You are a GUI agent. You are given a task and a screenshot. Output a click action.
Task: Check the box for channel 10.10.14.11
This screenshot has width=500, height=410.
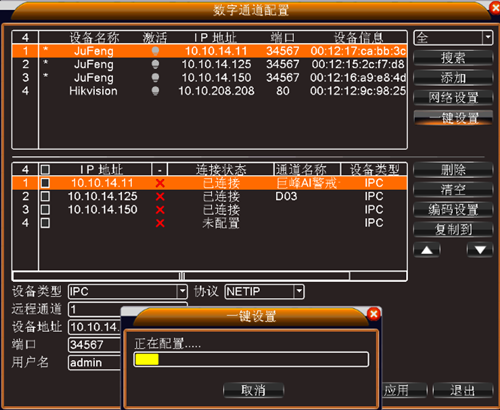tap(45, 183)
